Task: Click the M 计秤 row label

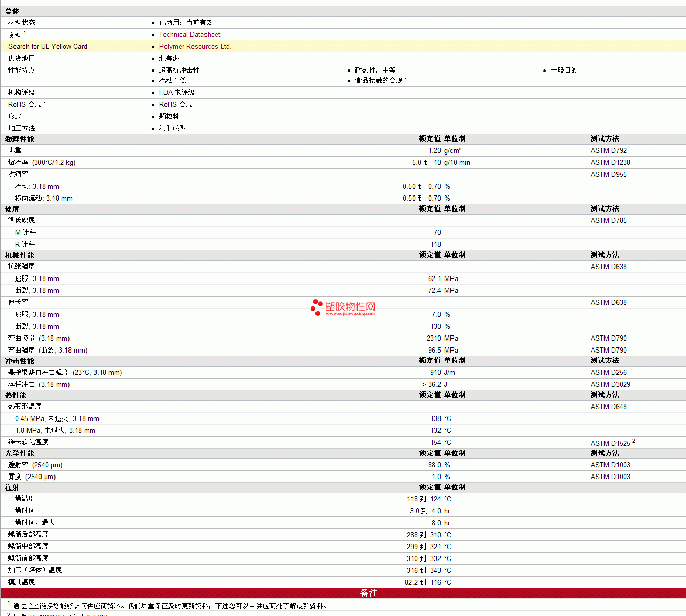Action: [25, 232]
